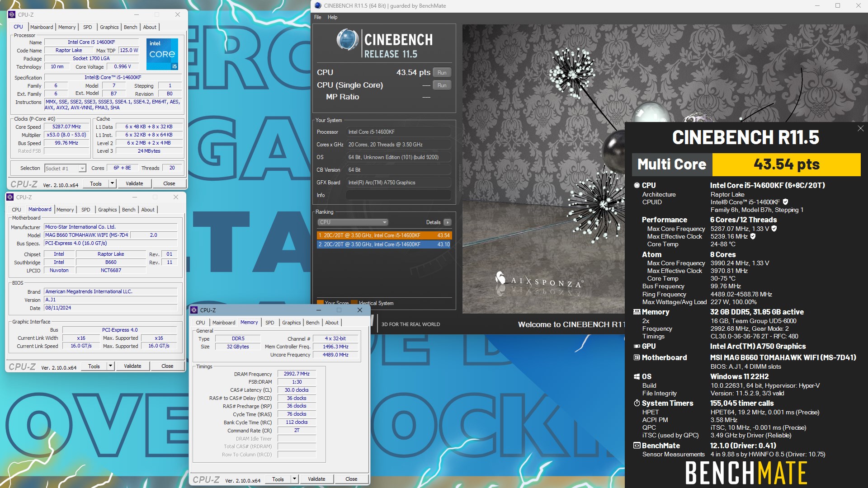The height and width of the screenshot is (488, 868).
Task: Click Details arrow in Ranking panel
Action: coord(447,222)
